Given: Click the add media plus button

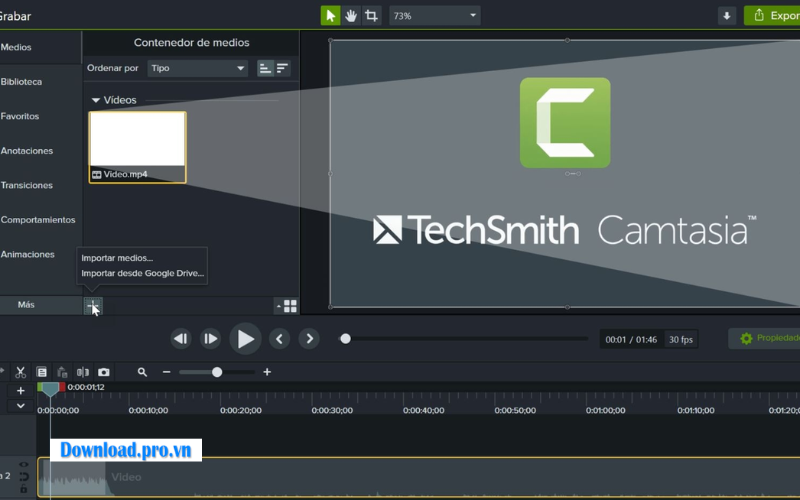Looking at the screenshot, I should coord(93,306).
